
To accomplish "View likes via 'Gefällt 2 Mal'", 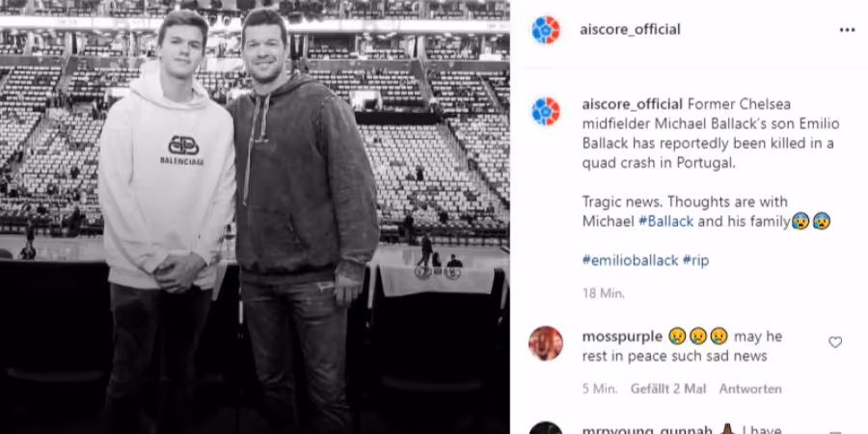I will click(668, 390).
